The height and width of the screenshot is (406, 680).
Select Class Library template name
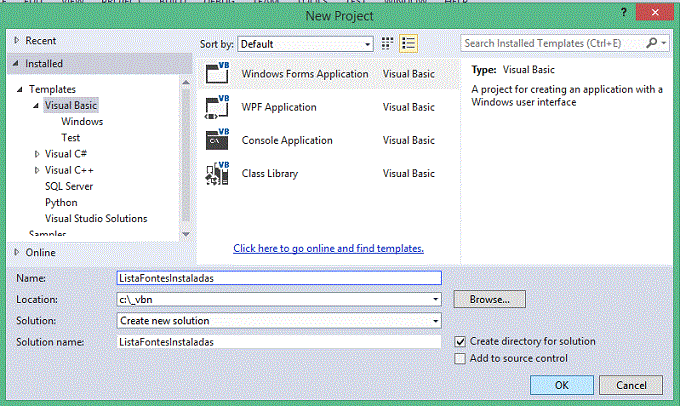(x=270, y=174)
